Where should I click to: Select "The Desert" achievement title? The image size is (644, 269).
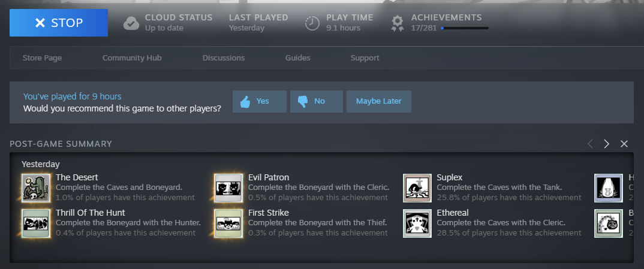(77, 177)
